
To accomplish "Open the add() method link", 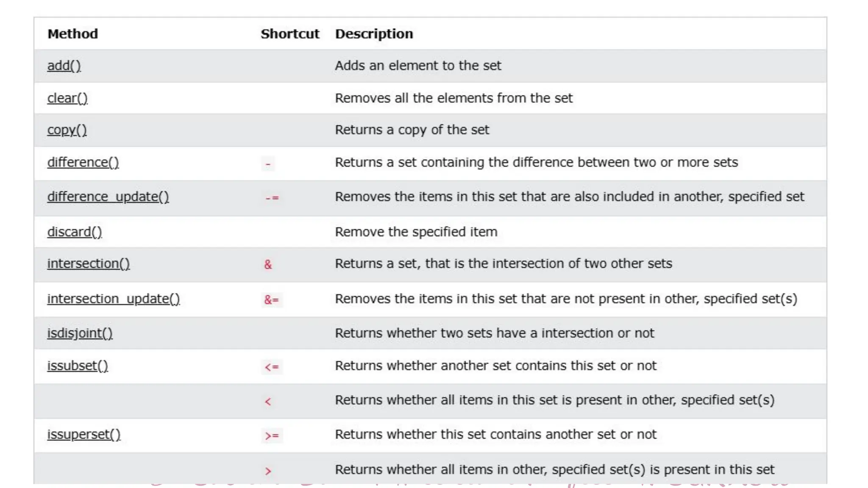I will (x=64, y=66).
